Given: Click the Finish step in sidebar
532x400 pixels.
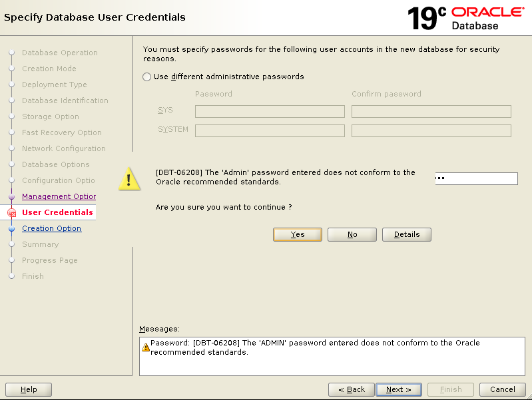Looking at the screenshot, I should pos(33,276).
